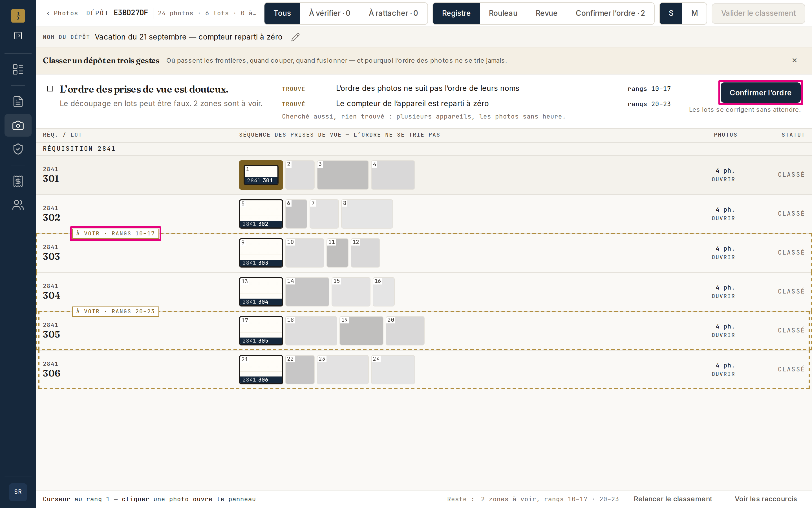Viewport: 812px width, 508px height.
Task: Select photo thumbnail 24
Action: (x=393, y=370)
